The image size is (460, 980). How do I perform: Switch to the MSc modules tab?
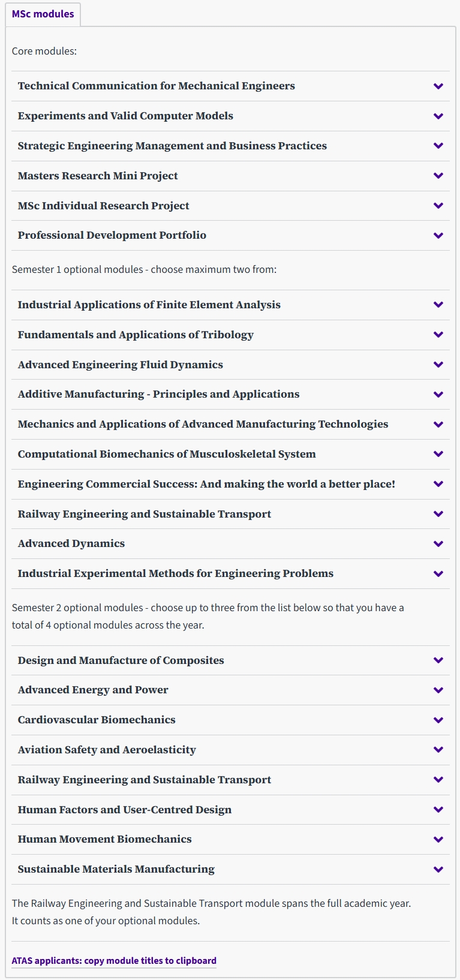point(43,14)
